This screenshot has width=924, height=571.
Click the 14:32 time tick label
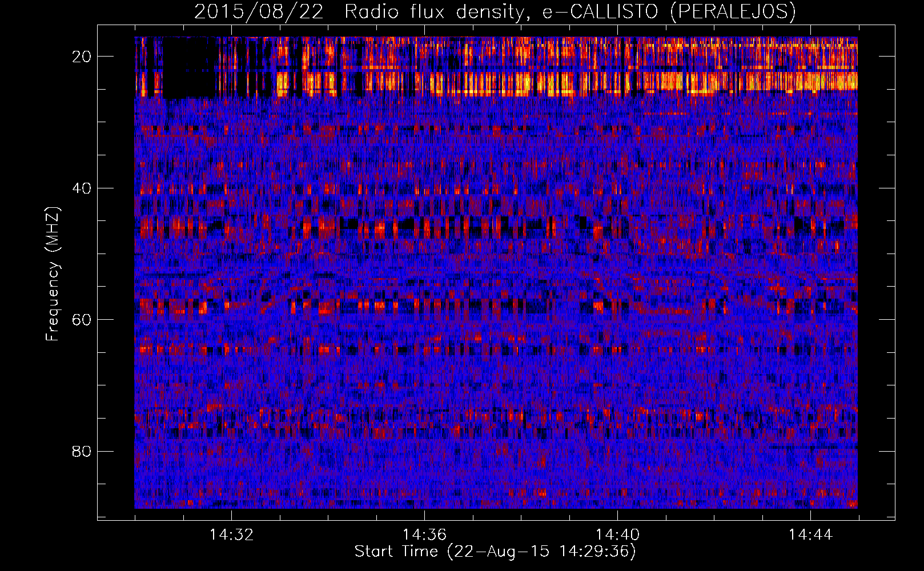231,535
